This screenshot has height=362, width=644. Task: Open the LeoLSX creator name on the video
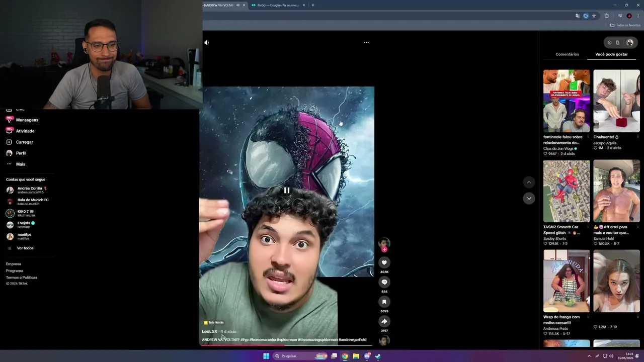pyautogui.click(x=210, y=332)
